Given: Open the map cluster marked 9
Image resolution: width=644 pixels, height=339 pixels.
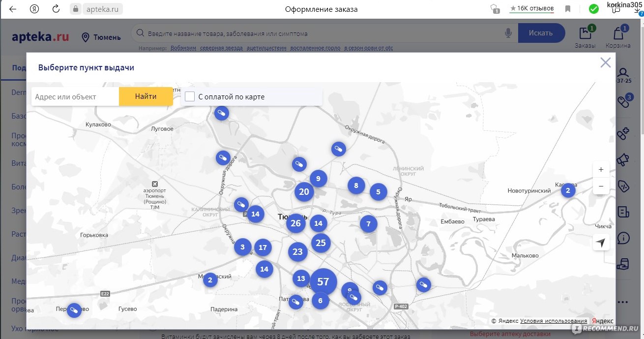Looking at the screenshot, I should pos(318,179).
